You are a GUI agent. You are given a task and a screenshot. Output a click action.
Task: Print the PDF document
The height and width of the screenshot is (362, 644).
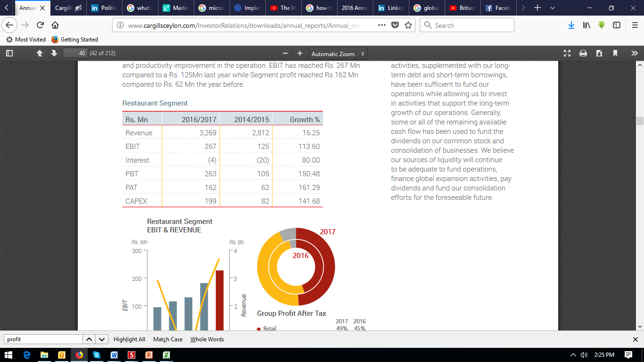point(583,53)
